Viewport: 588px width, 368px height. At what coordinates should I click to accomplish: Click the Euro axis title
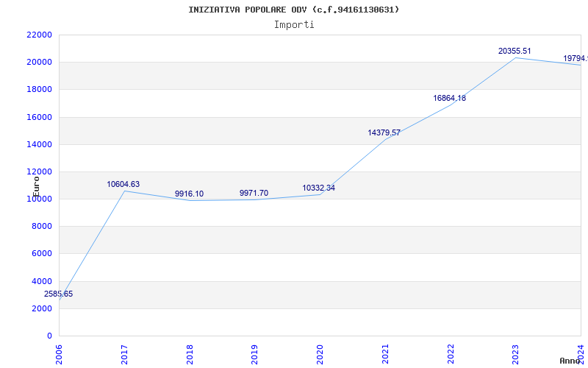[36, 187]
